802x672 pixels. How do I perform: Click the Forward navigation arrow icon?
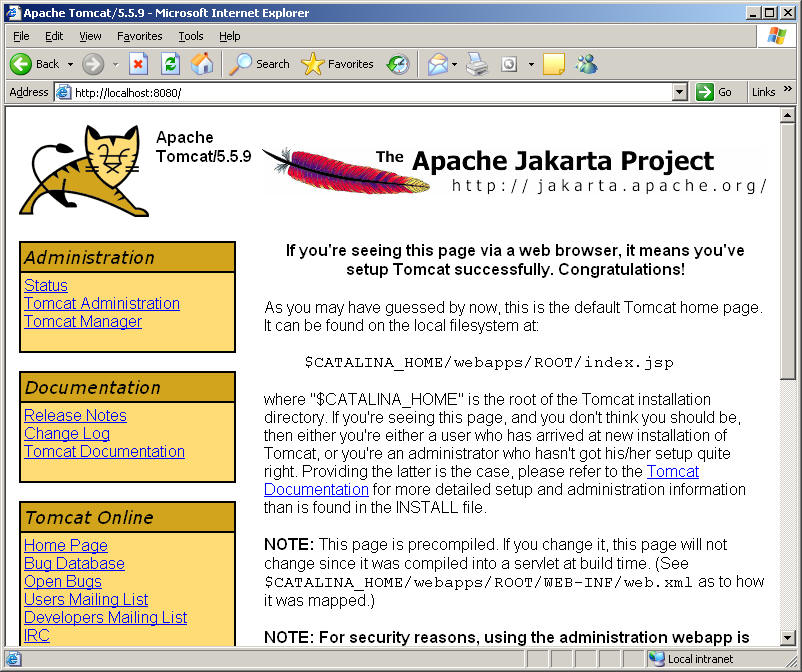[93, 64]
